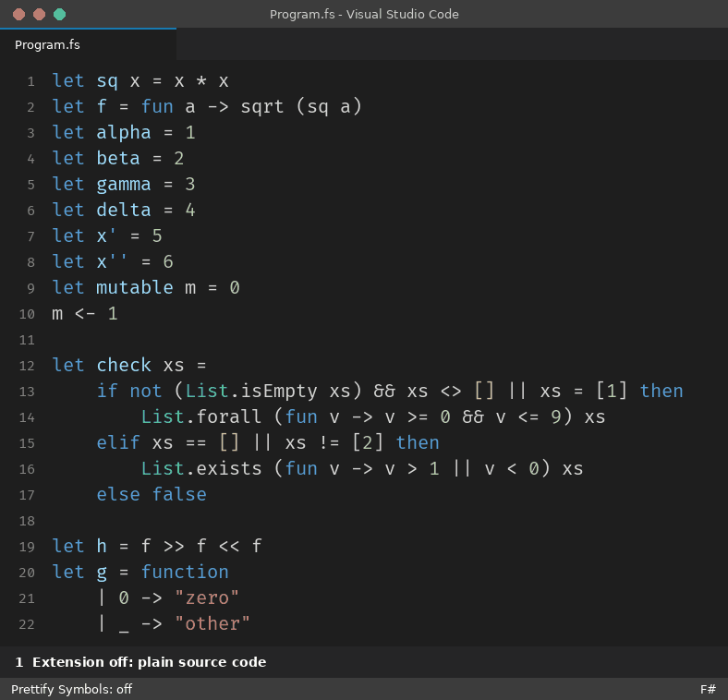Image resolution: width=728 pixels, height=700 pixels.
Task: Click the '[2]' list literal on line 15
Action: click(368, 442)
